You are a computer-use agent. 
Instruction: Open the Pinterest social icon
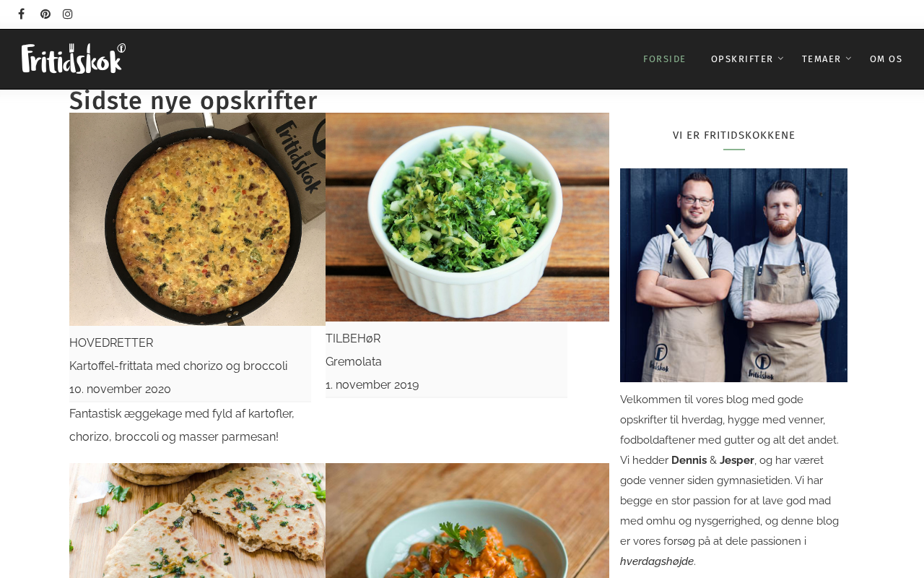45,14
